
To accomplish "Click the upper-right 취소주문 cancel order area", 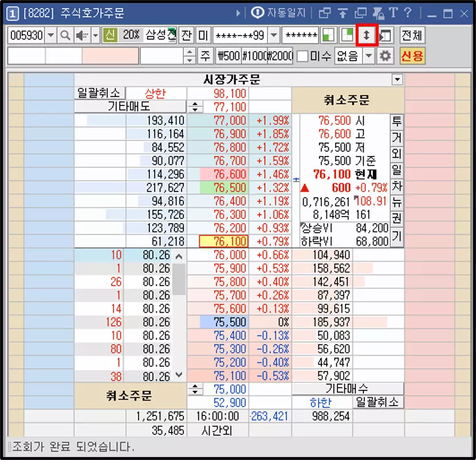I will (x=348, y=100).
